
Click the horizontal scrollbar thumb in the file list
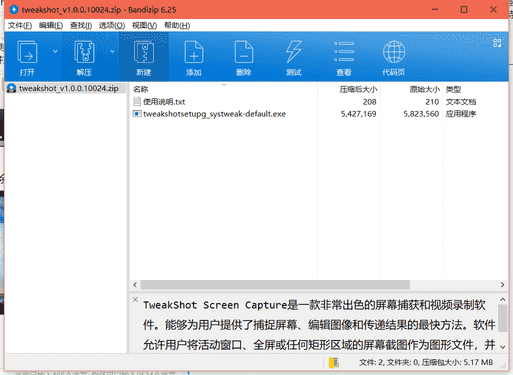click(275, 285)
